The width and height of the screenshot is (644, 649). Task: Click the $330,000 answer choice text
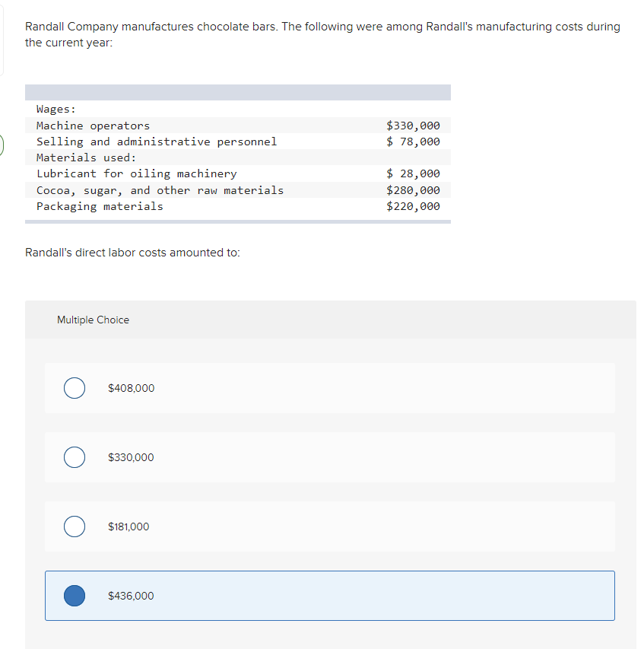[131, 457]
